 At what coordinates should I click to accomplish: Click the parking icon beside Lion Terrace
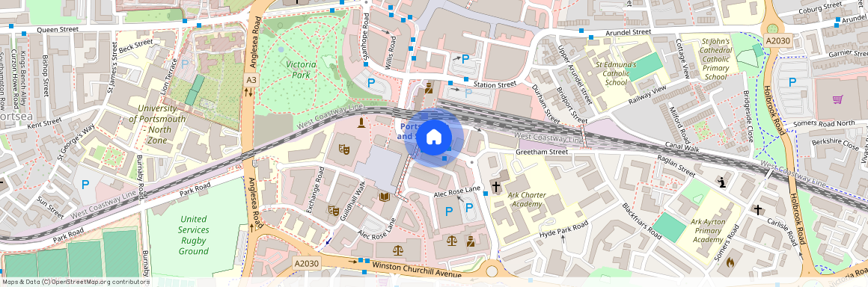coord(185,64)
